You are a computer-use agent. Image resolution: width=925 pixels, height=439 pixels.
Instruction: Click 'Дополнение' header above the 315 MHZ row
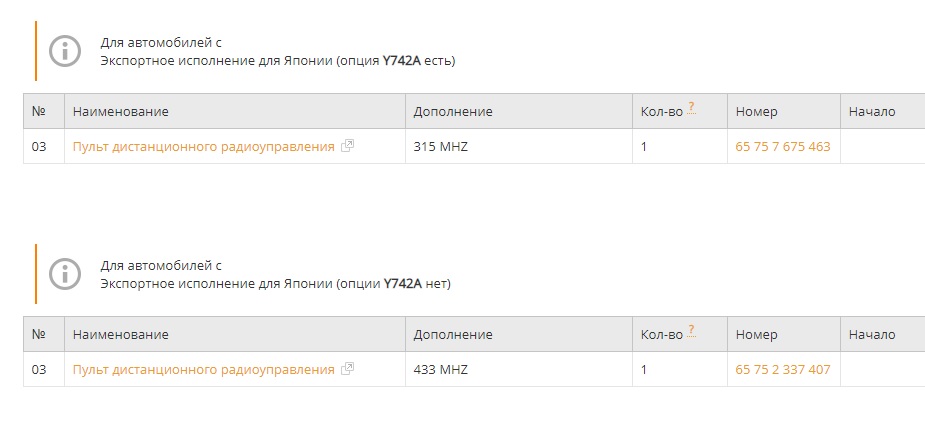tap(453, 112)
